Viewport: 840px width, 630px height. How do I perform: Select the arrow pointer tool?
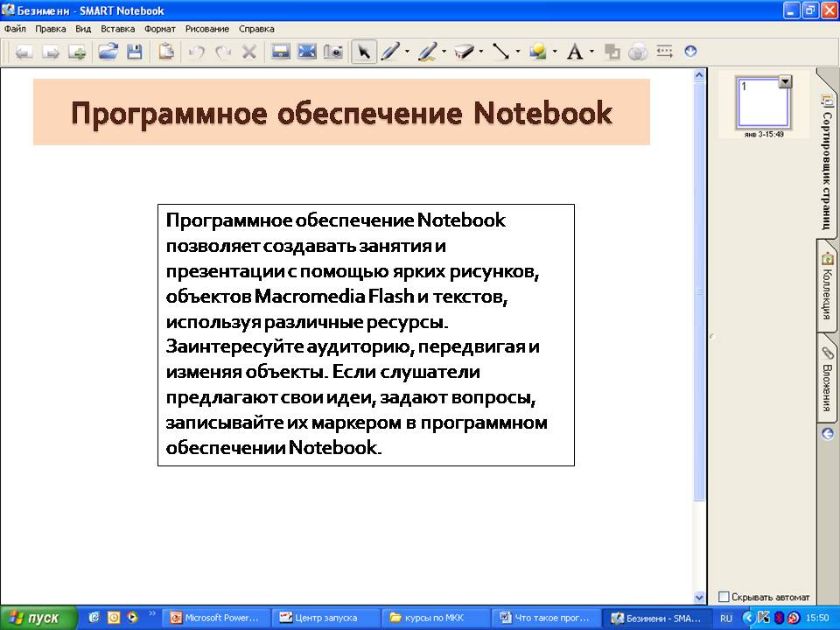click(x=364, y=52)
